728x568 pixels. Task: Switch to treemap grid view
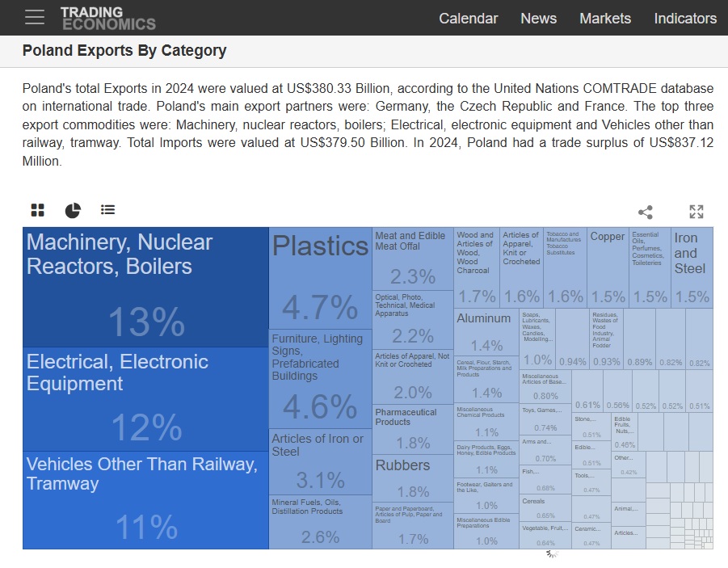(38, 210)
